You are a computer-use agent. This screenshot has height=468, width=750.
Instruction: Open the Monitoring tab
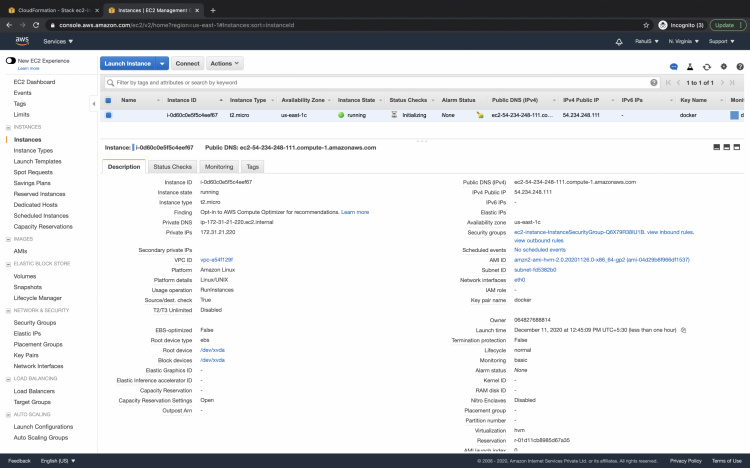point(219,167)
